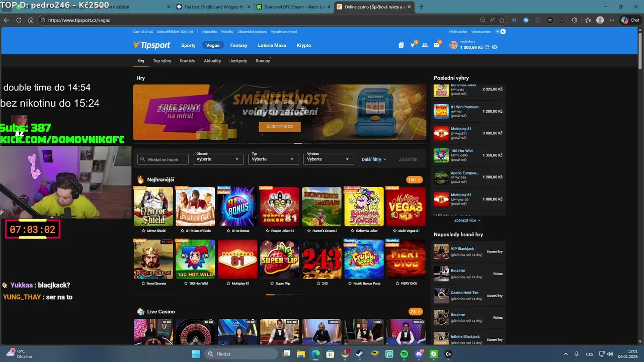
Task: Open Fiery Dice game thumbnail
Action: tap(406, 259)
